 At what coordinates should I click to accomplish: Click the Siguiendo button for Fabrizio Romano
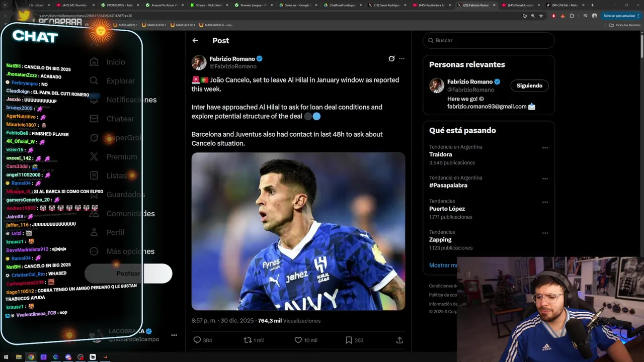[x=529, y=85]
